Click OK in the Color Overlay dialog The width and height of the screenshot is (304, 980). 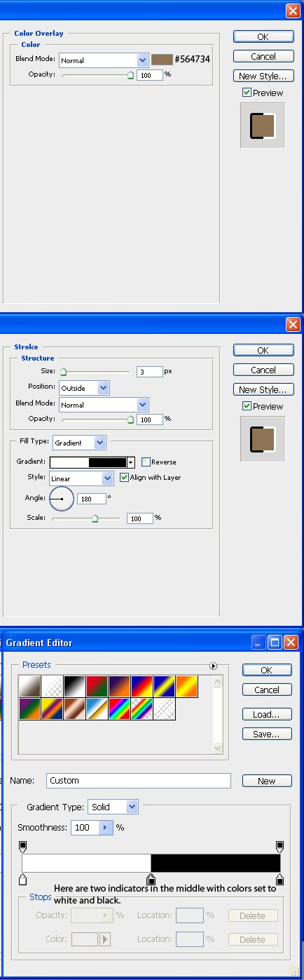(263, 36)
